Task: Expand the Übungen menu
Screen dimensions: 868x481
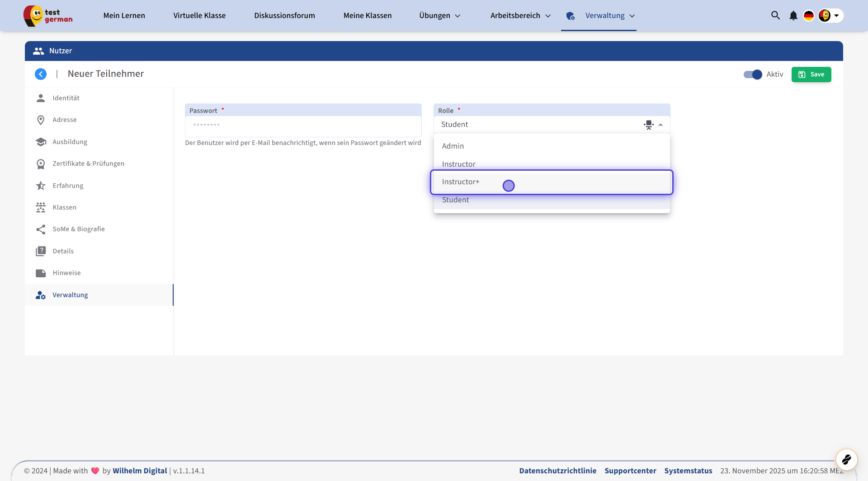Action: [x=439, y=16]
